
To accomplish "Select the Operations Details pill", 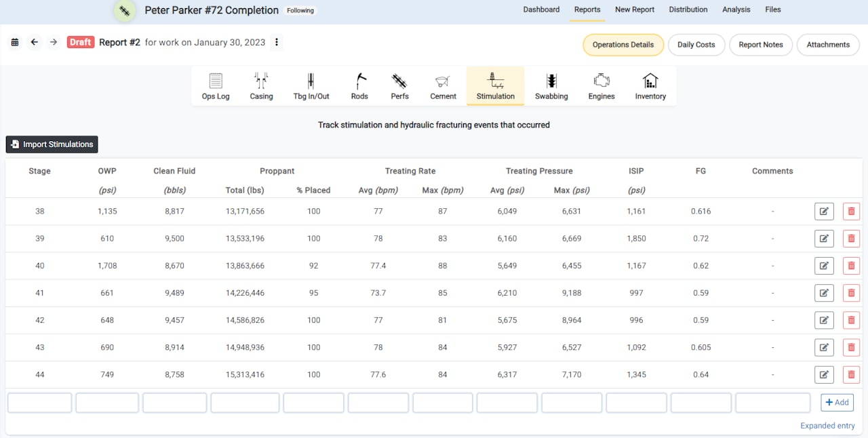I will click(623, 45).
